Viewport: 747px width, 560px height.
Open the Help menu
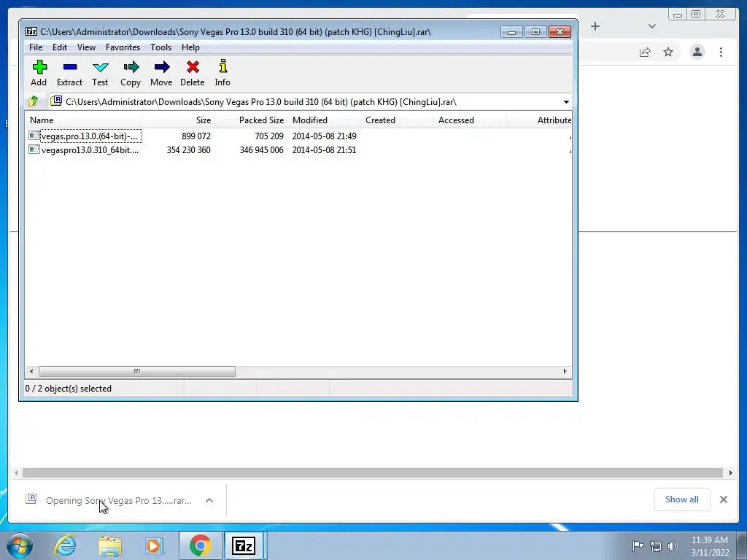tap(190, 47)
